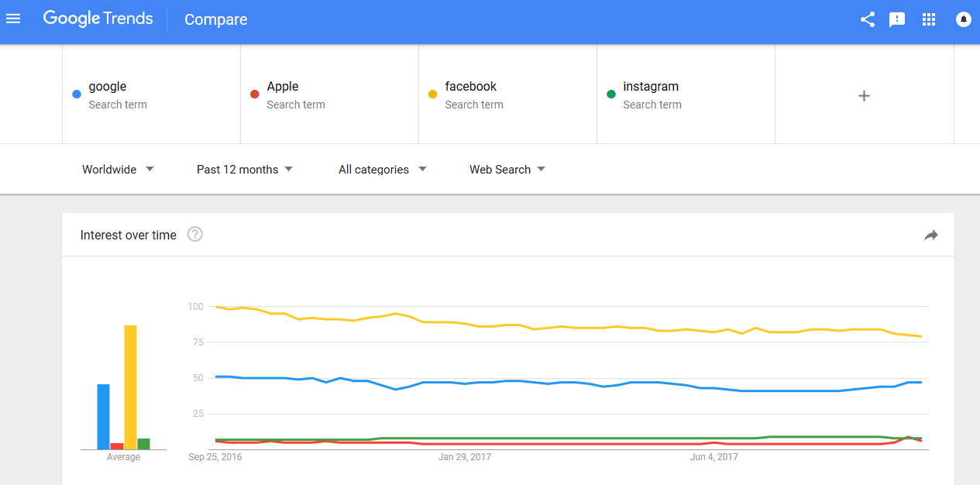The image size is (980, 485).
Task: Open the send feedback icon
Action: tap(897, 19)
